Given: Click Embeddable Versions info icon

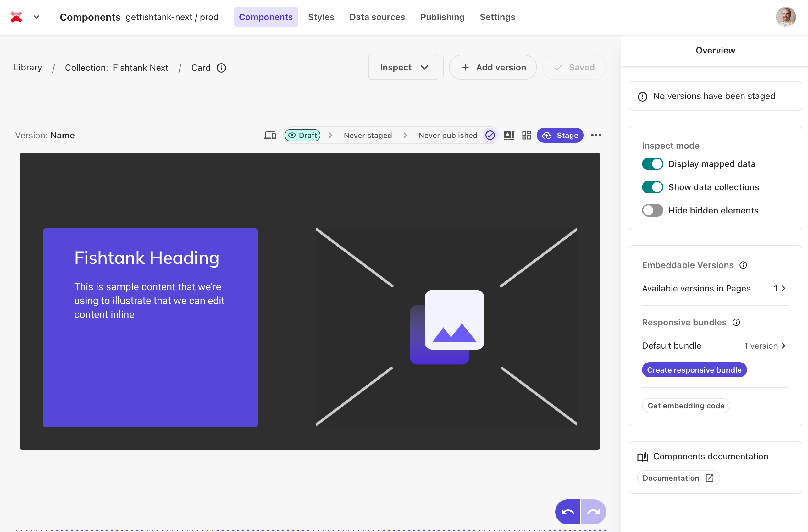Looking at the screenshot, I should click(743, 265).
